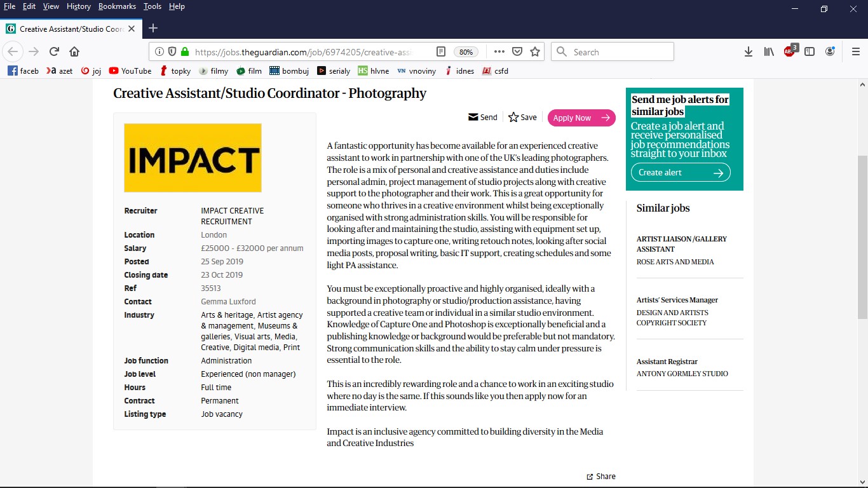The height and width of the screenshot is (488, 868).
Task: Click the Apply Now button
Action: (581, 118)
